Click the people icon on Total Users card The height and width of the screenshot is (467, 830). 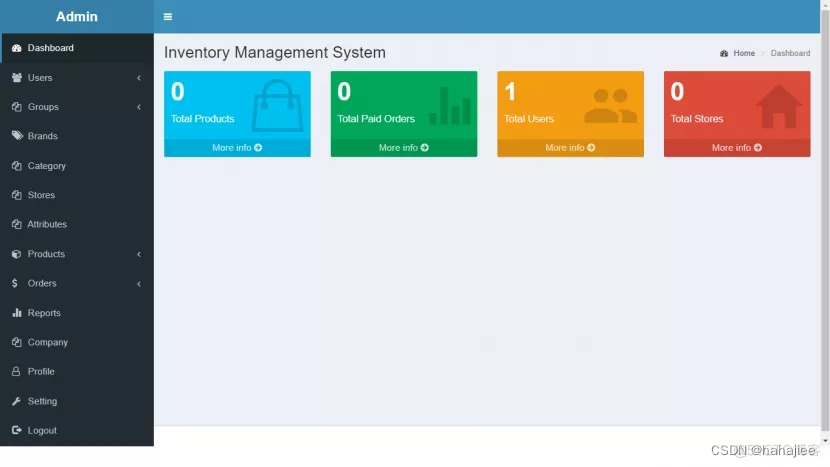pyautogui.click(x=611, y=106)
